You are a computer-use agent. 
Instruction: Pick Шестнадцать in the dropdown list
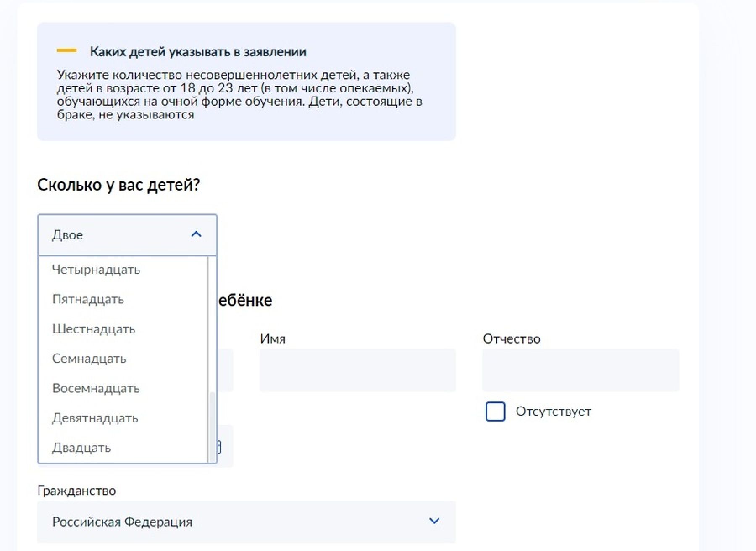(x=123, y=329)
